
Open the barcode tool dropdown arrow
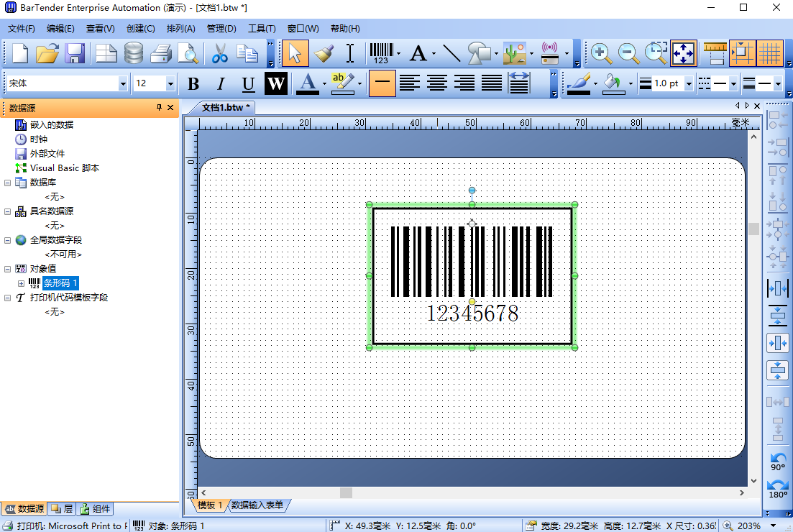click(398, 54)
